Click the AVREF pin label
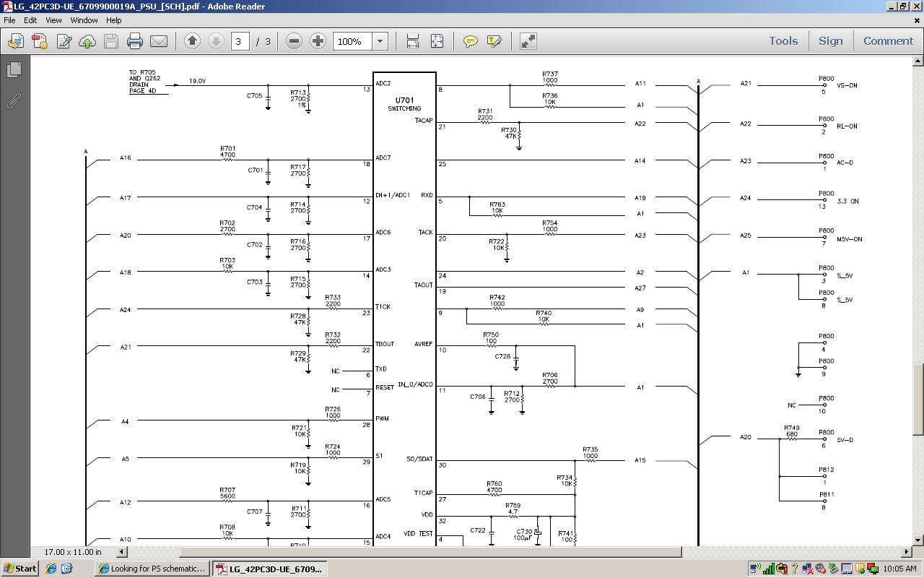924x578 pixels. coord(424,344)
